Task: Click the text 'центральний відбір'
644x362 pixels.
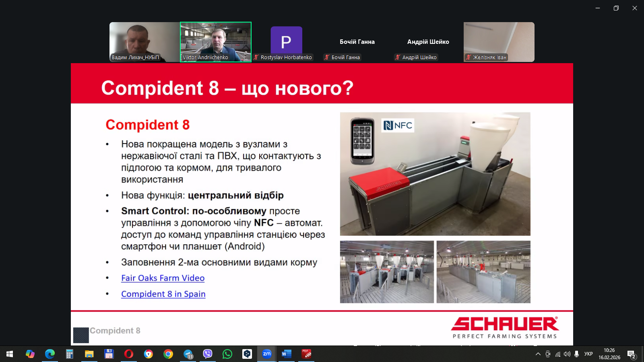Action: coord(236,195)
